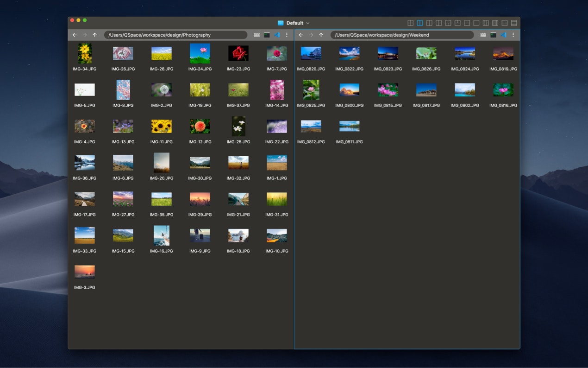This screenshot has height=368, width=588.
Task: Select the two-row split layout
Action: coord(467,22)
